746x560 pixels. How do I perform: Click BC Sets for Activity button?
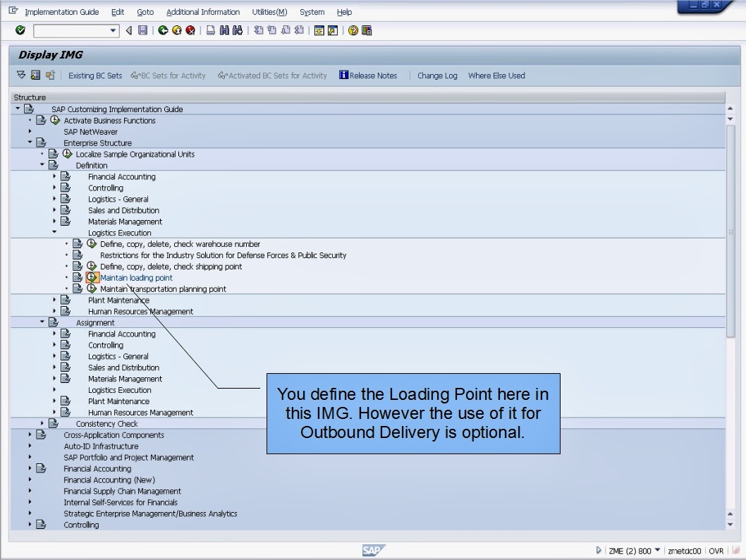tap(168, 75)
